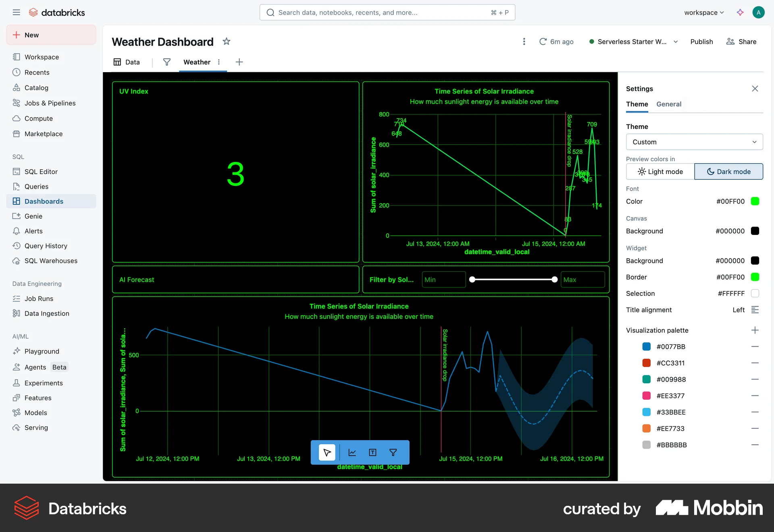This screenshot has width=774, height=532.
Task: Star the Weather Dashboard as favorite
Action: pyautogui.click(x=227, y=42)
